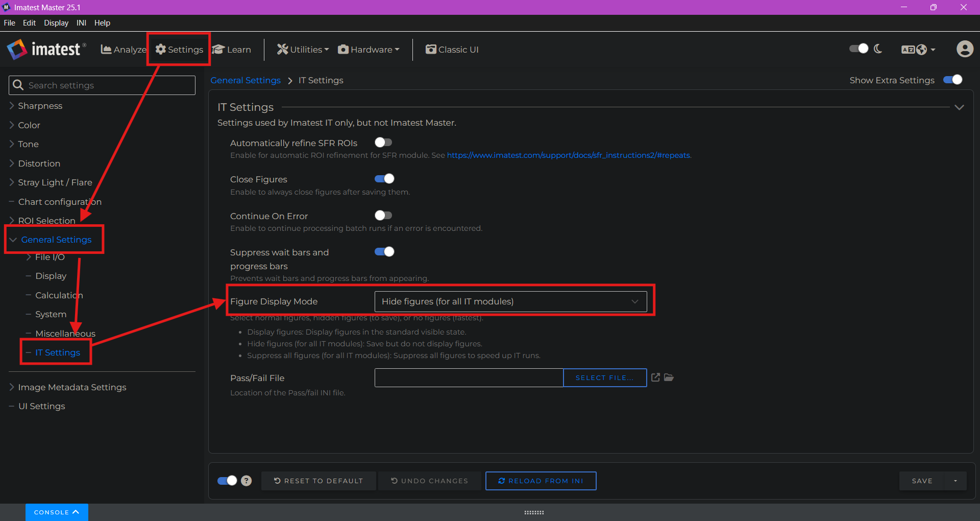Screen dimensions: 980x521
Task: Open the Settings section
Action: (179, 50)
